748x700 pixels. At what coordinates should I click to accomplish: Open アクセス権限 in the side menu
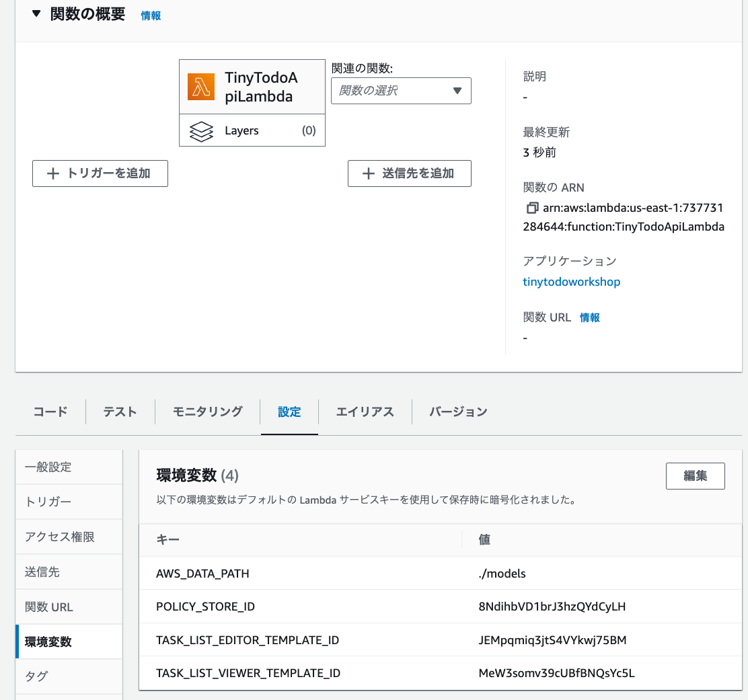click(x=69, y=537)
